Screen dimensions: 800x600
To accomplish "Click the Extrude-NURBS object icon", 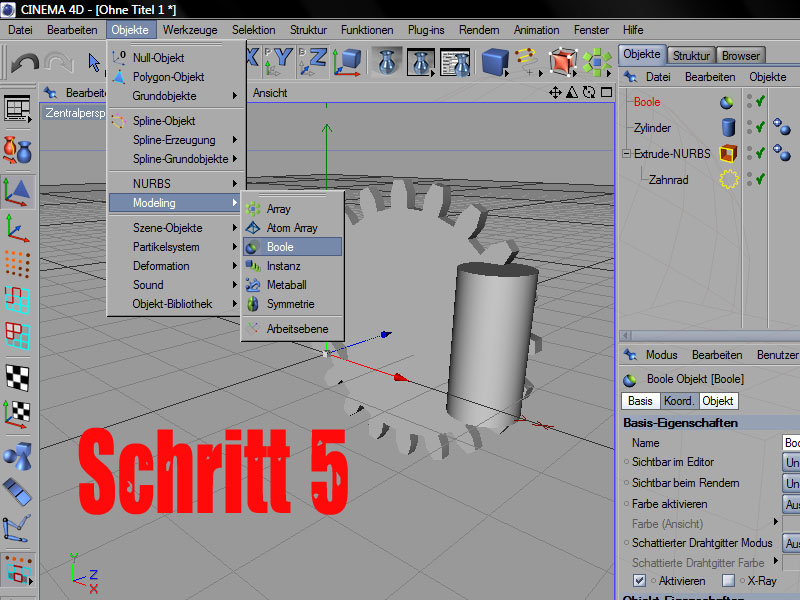I will point(728,154).
